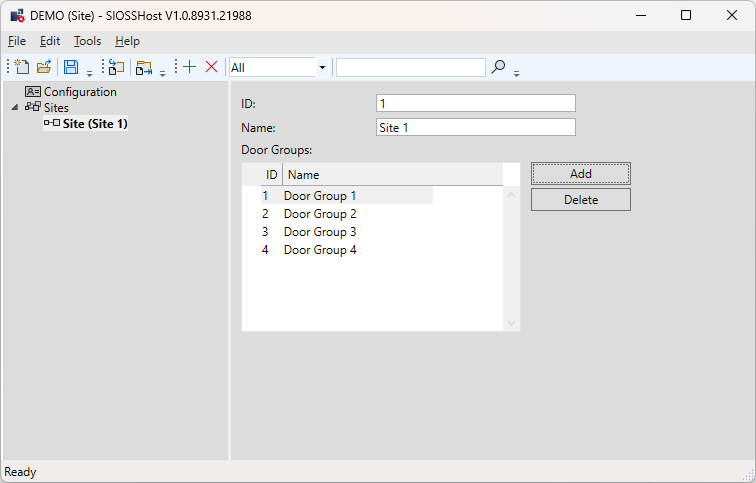Select Door Group 3 row
The height and width of the screenshot is (483, 756).
point(320,232)
